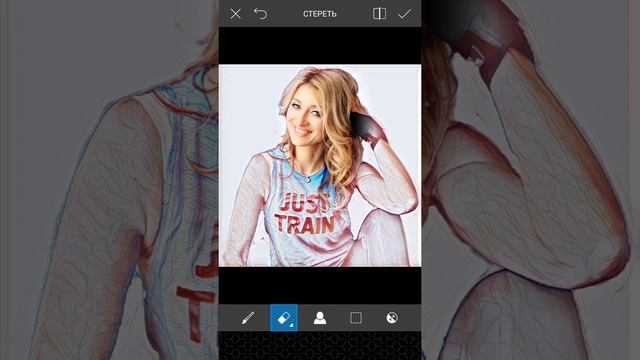Close the erase editor with X icon
This screenshot has height=360, width=640.
pos(236,14)
